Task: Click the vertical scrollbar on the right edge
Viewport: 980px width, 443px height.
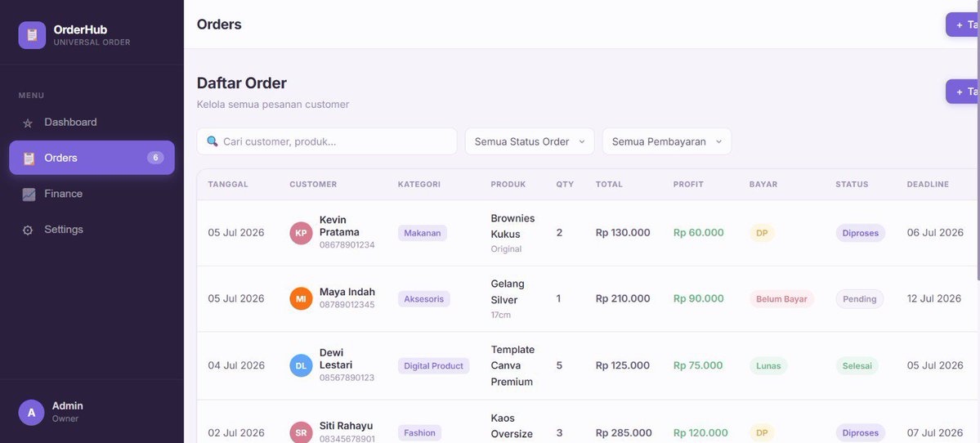Action: [978, 141]
